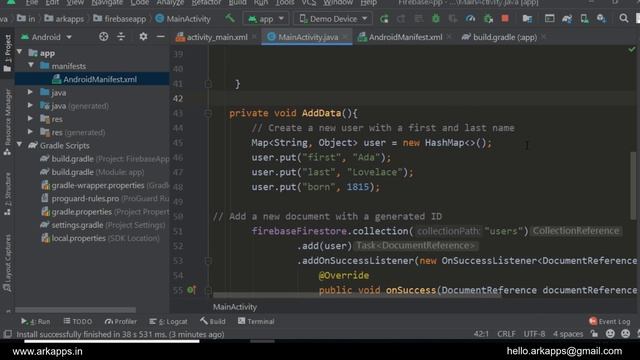The image size is (640, 360).
Task: Open the Run tool window
Action: pos(36,321)
